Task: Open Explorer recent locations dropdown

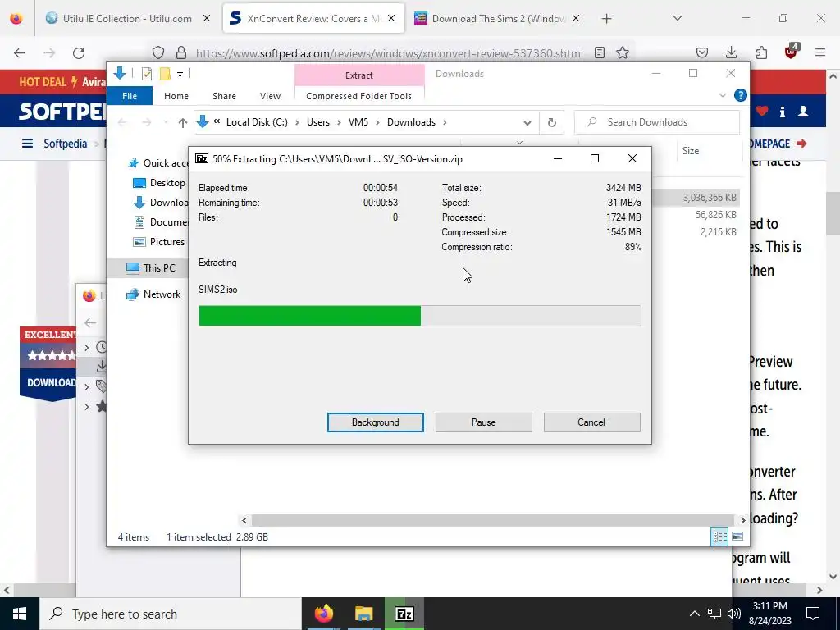Action: point(166,123)
